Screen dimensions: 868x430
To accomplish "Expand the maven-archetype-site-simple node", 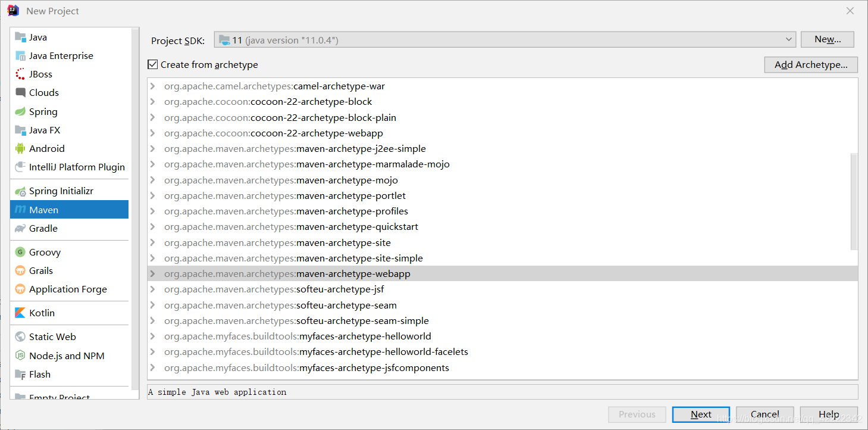I will pos(153,258).
